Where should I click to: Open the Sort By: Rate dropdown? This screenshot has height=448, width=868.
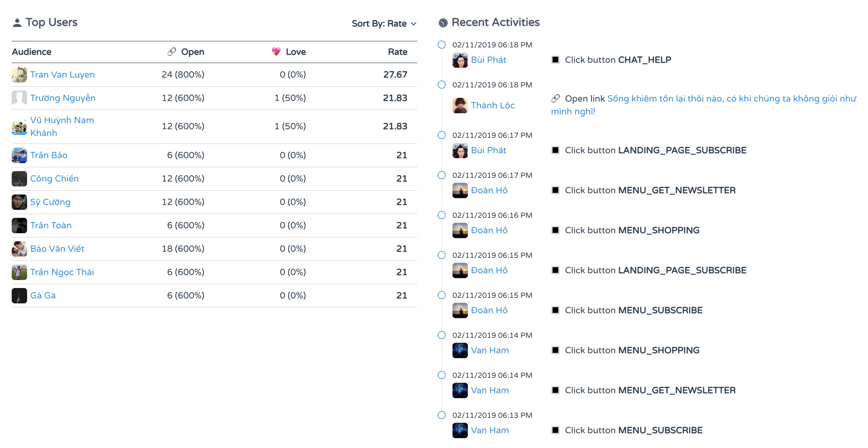(384, 24)
